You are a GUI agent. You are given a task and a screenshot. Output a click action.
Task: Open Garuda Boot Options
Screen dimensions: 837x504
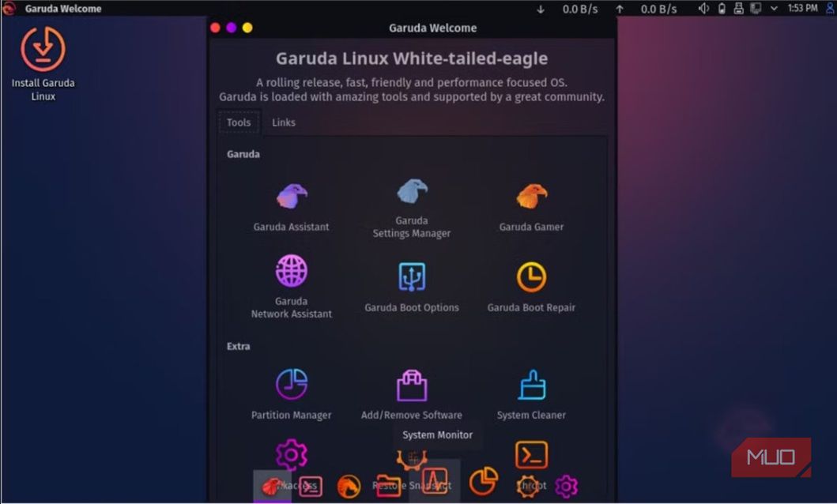412,287
